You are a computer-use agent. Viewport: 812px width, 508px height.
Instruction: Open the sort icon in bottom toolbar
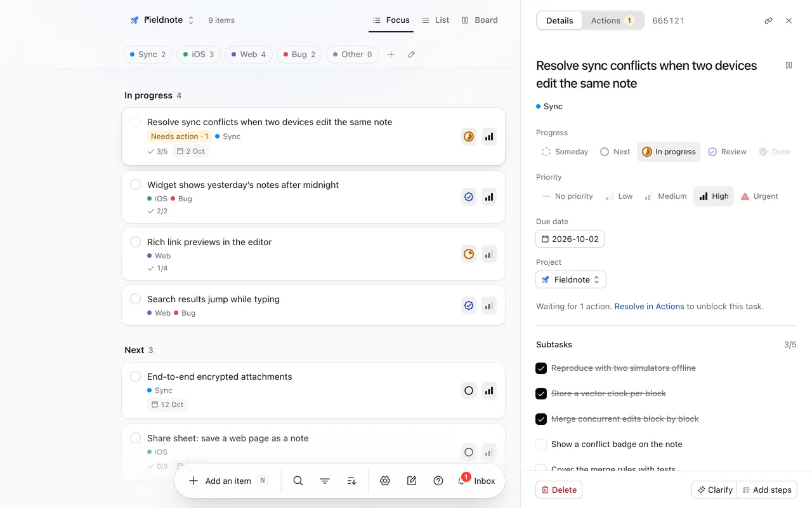pyautogui.click(x=351, y=481)
